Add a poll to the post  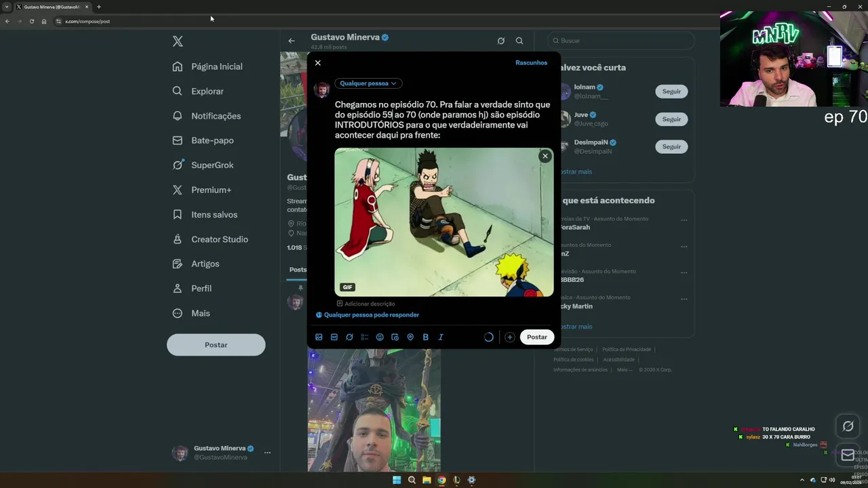(x=364, y=337)
